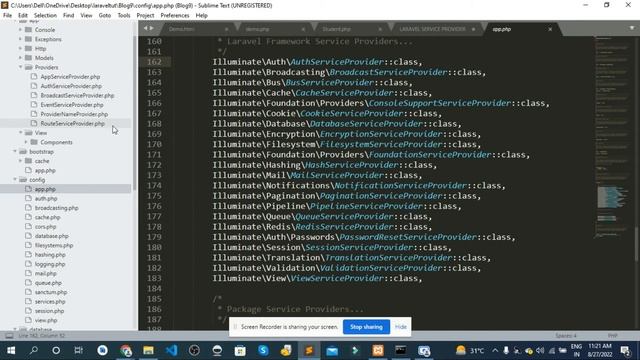640x360 pixels.
Task: Click the Http folder icon
Action: click(28, 49)
